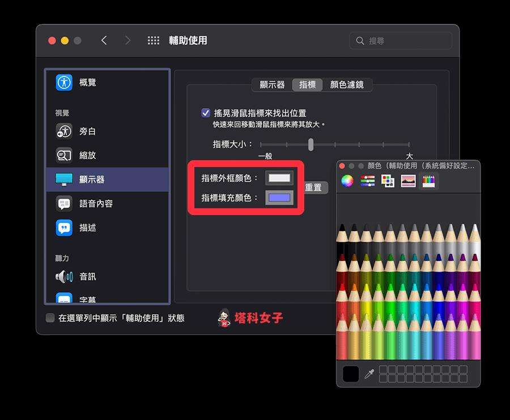This screenshot has height=420, width=510.
Task: Focus the 搜尋 search field
Action: pos(401,41)
